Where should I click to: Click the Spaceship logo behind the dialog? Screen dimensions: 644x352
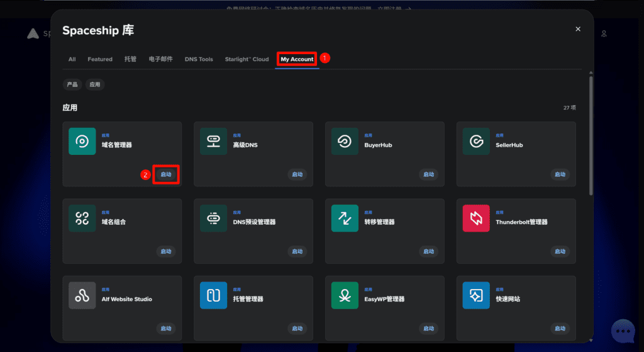[x=33, y=34]
